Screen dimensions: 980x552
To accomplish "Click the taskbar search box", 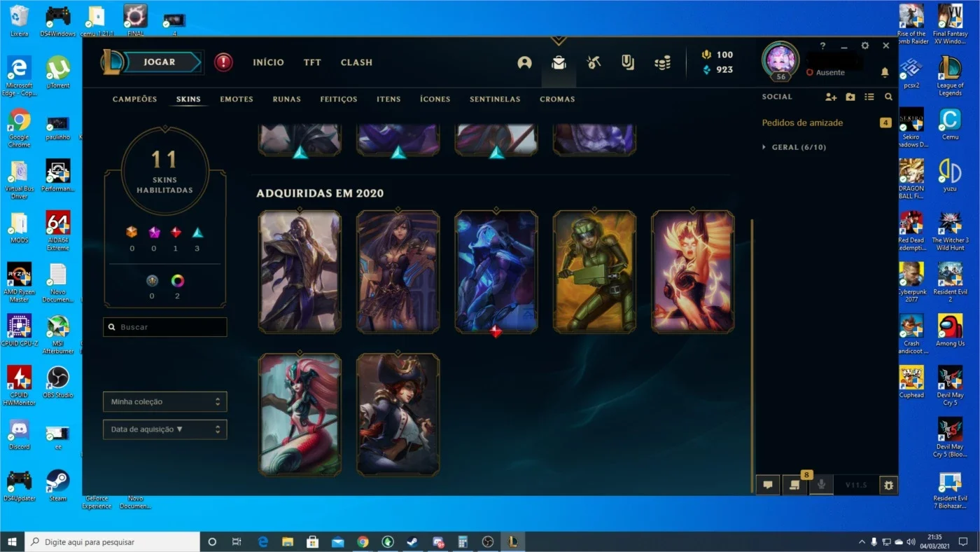I will tap(112, 541).
